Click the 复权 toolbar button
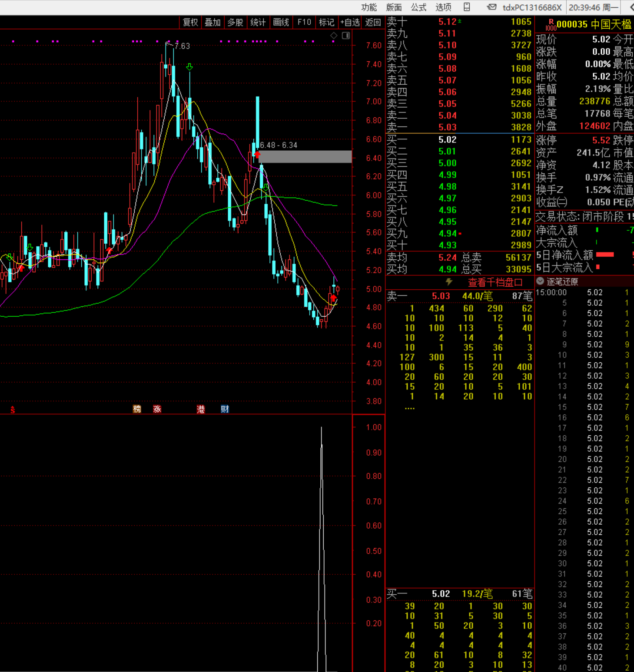This screenshot has height=672, width=634. (x=190, y=22)
